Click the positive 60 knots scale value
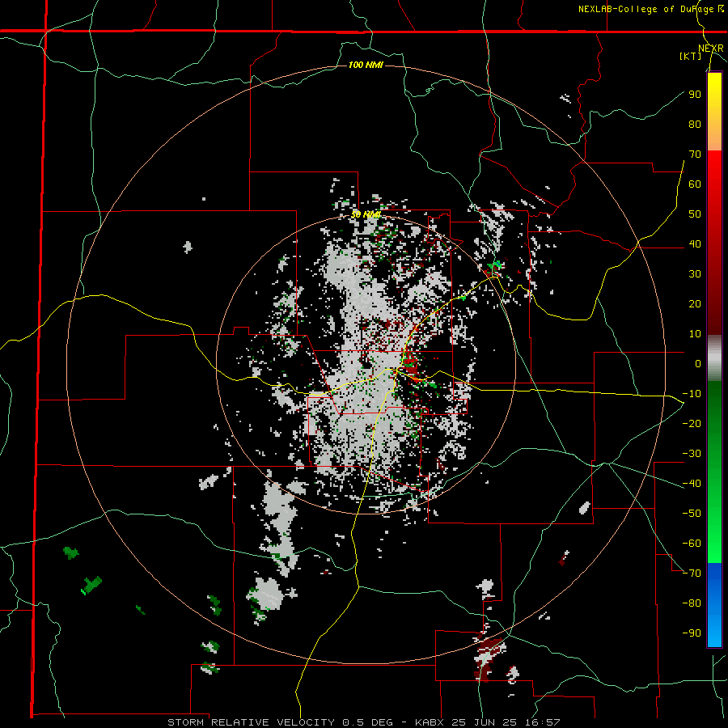The image size is (728, 728). (695, 184)
